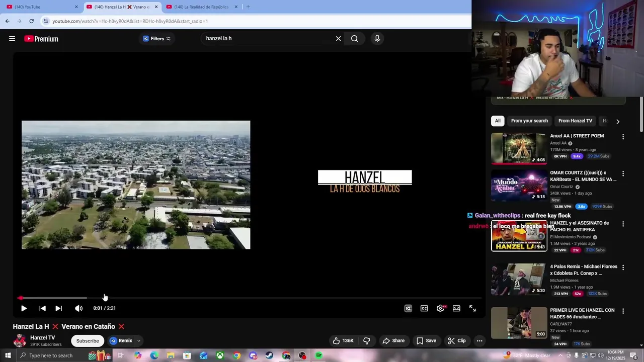Expand the Remix dropdown arrow
Viewport: 644px width, 362px height.
click(139, 341)
